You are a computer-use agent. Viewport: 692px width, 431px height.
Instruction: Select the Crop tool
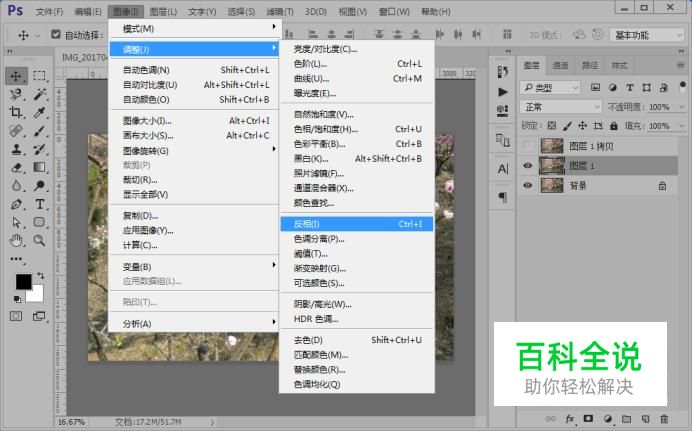pyautogui.click(x=16, y=112)
